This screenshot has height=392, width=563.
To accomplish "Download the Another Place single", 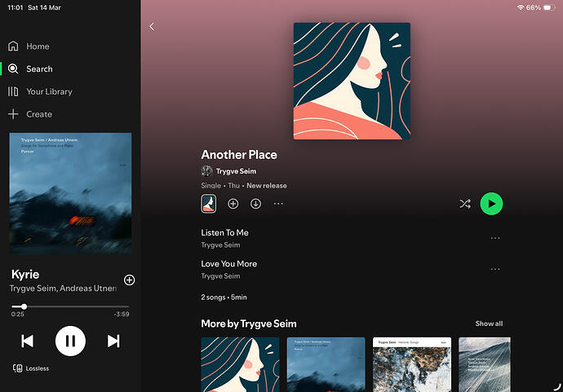I will coord(255,204).
